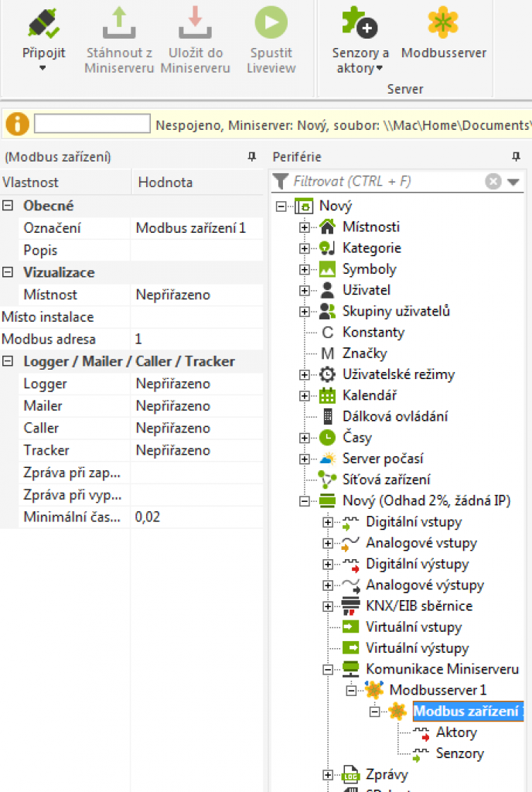Click the Časy green clock icon

click(x=327, y=438)
